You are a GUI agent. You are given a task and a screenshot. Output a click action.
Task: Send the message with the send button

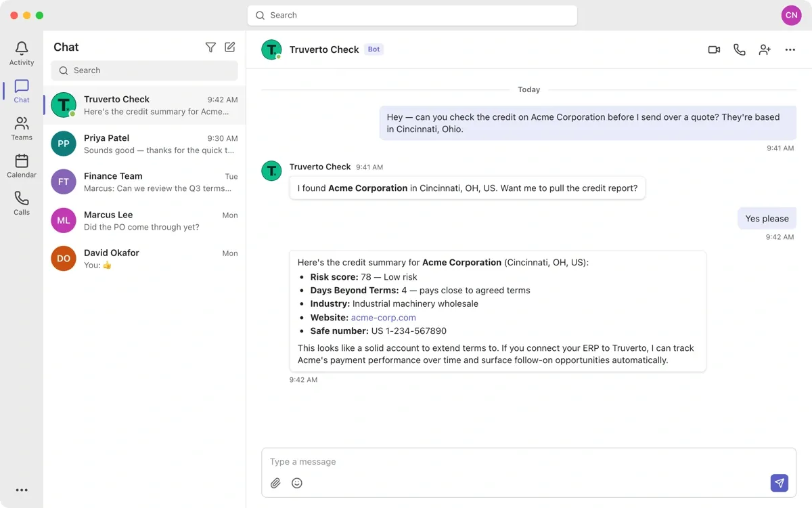coord(780,483)
